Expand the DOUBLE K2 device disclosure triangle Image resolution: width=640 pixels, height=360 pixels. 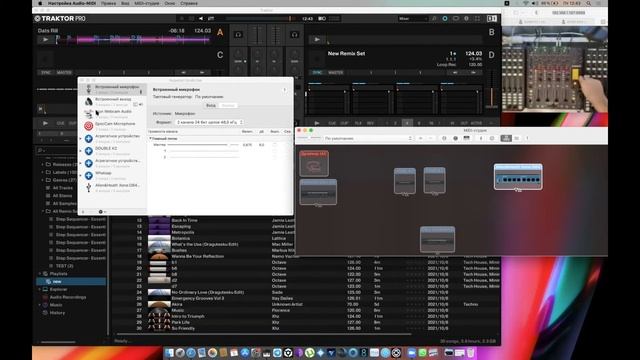81,151
